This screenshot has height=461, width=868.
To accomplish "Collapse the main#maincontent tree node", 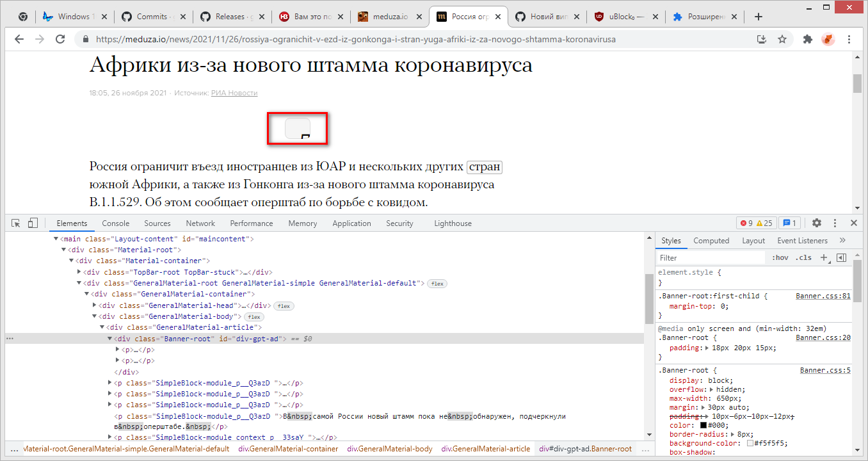I will 54,238.
